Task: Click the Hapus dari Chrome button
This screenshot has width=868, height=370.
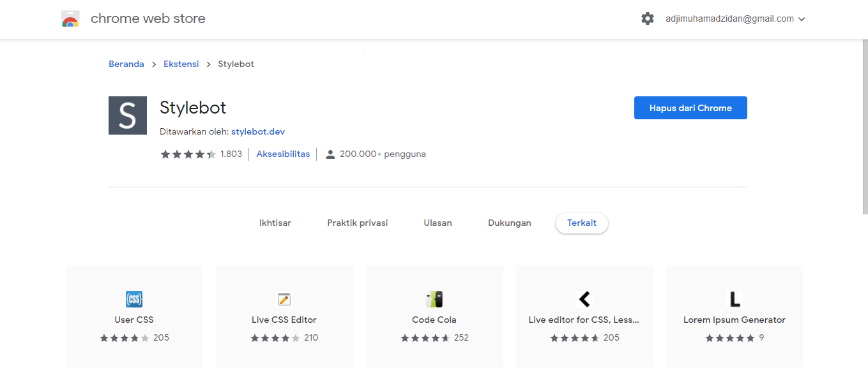Action: click(x=690, y=107)
